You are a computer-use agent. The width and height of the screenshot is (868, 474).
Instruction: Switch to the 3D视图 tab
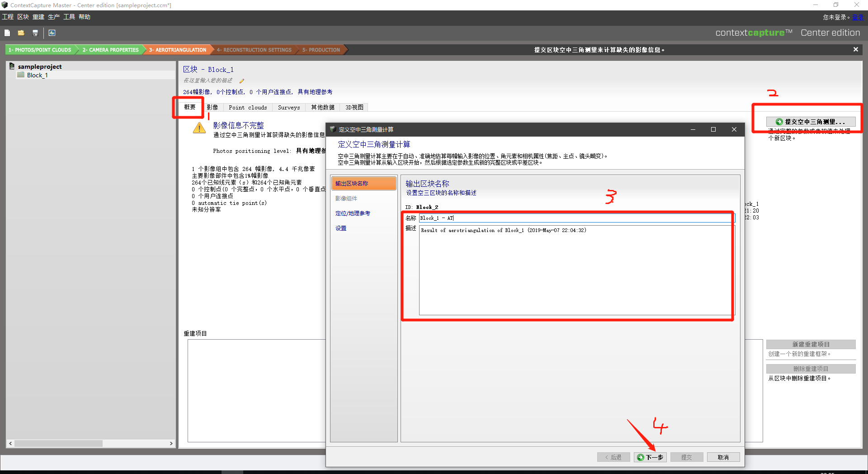pyautogui.click(x=354, y=108)
